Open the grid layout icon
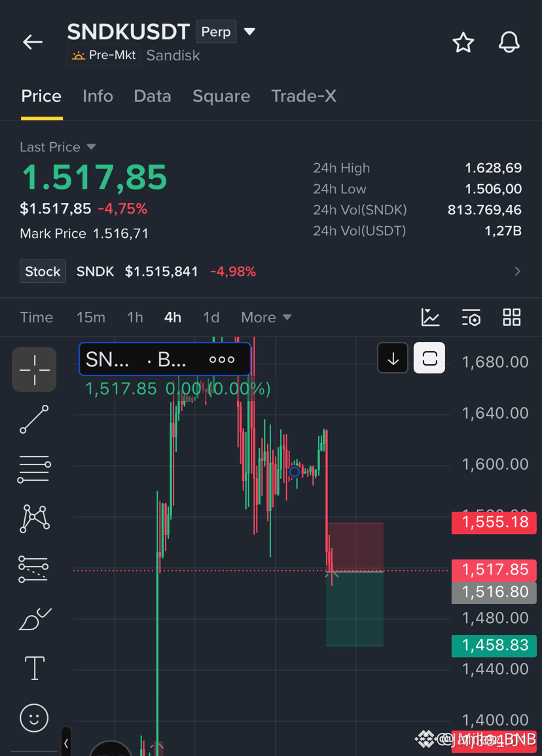This screenshot has height=756, width=542. coord(512,317)
